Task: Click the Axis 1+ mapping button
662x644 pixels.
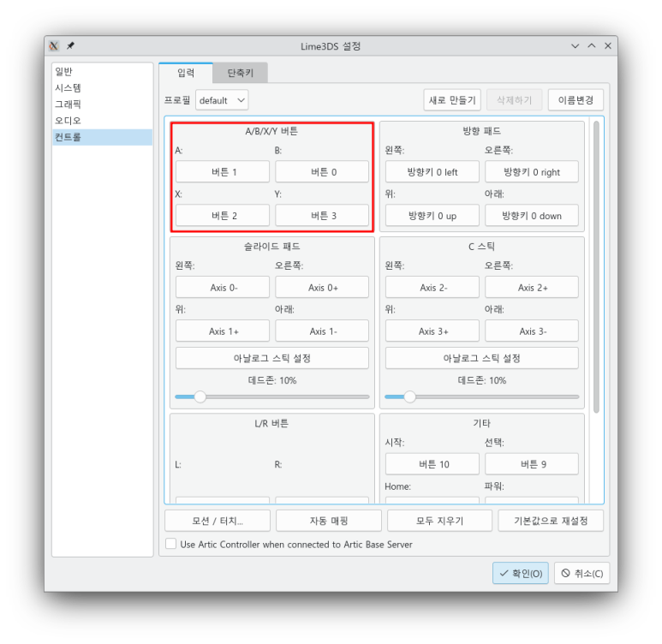Action: coord(223,331)
